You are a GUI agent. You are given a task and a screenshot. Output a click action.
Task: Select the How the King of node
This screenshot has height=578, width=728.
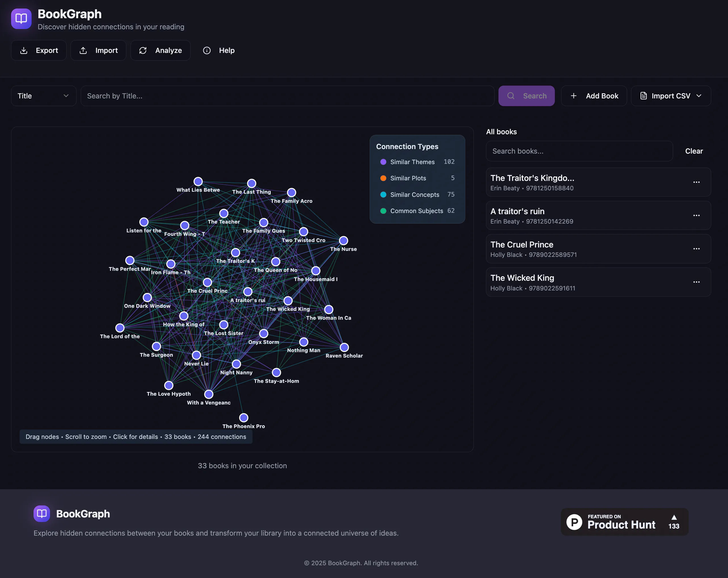point(184,316)
